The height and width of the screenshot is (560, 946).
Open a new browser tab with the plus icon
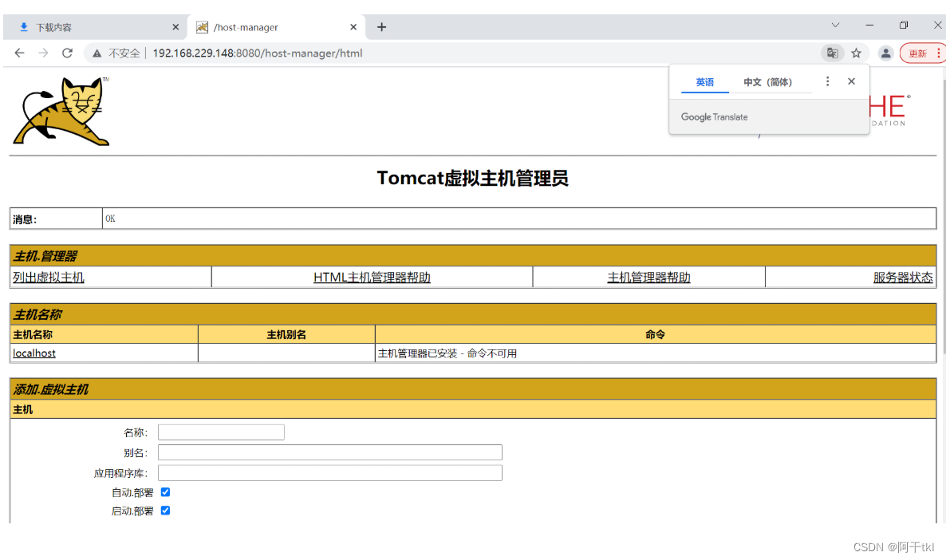[x=380, y=26]
